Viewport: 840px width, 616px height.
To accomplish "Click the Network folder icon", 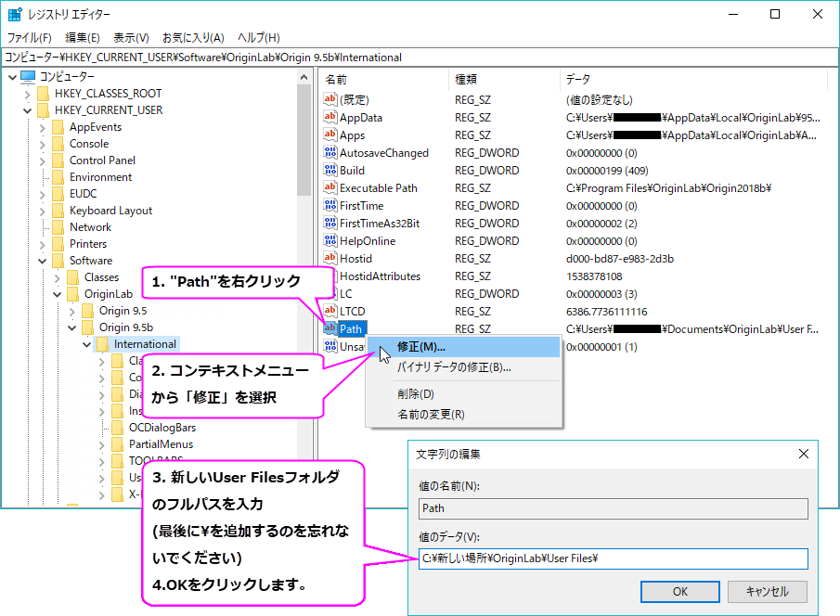I will pyautogui.click(x=58, y=227).
